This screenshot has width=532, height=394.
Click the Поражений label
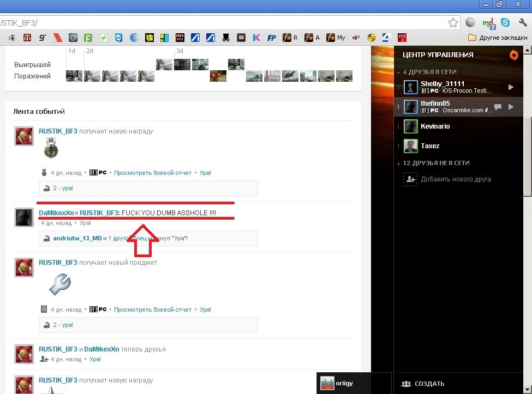coord(32,76)
